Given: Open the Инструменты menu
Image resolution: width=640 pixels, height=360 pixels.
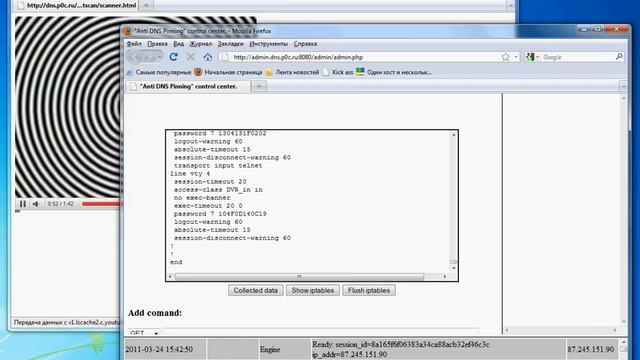Looking at the screenshot, I should pos(268,44).
